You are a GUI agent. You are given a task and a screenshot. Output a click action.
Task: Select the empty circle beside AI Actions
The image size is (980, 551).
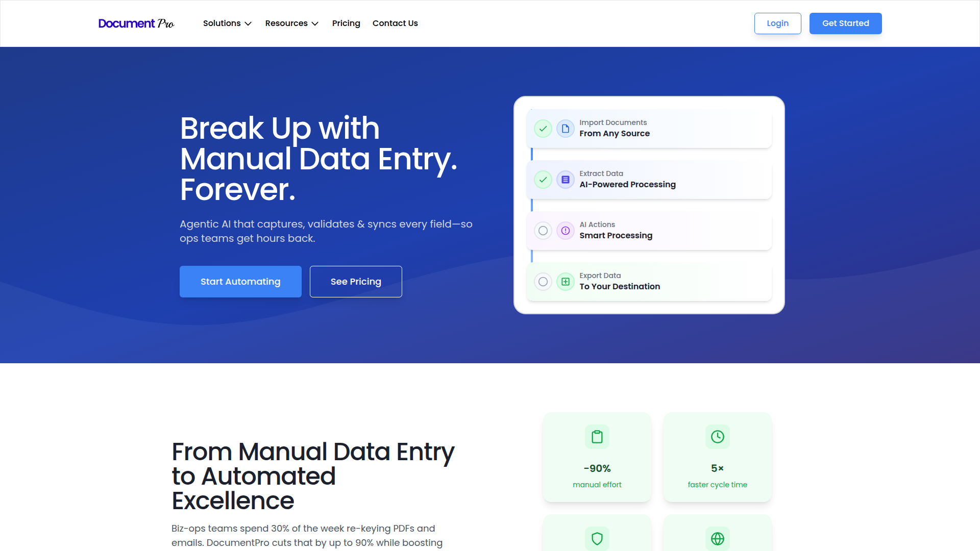543,231
